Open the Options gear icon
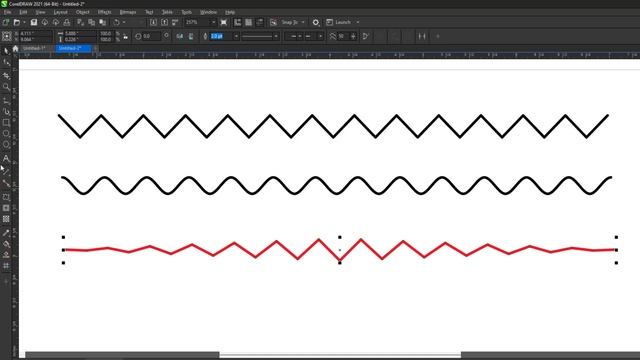Viewport: 640px width, 360px height. [316, 22]
